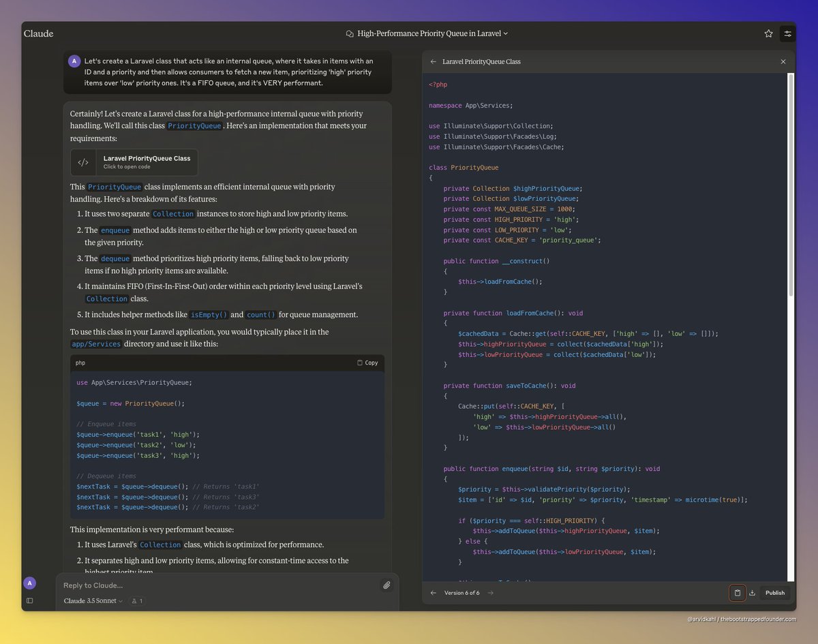Click the code brackets icon on the artifact card
Viewport: 818px width, 644px height.
(x=83, y=162)
